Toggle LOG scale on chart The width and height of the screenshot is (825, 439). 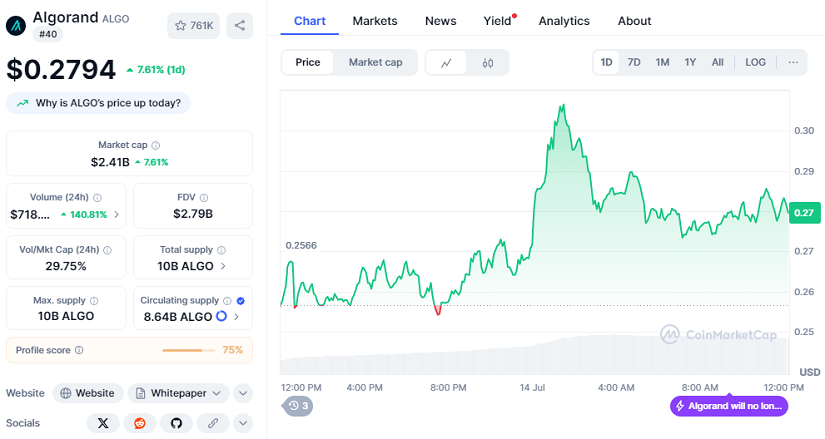coord(756,62)
